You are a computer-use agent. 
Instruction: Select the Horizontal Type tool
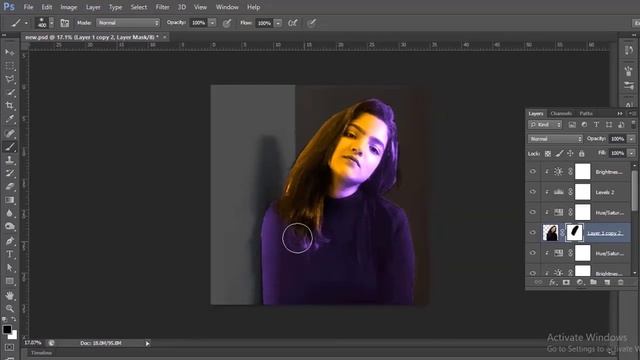coord(10,254)
